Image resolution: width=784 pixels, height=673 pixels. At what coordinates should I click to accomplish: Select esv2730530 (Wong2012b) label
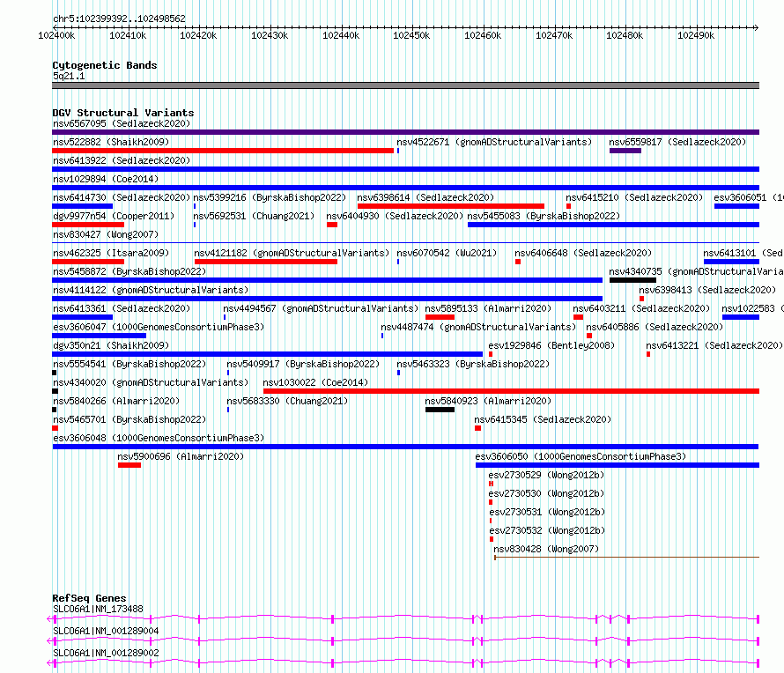[x=546, y=493]
